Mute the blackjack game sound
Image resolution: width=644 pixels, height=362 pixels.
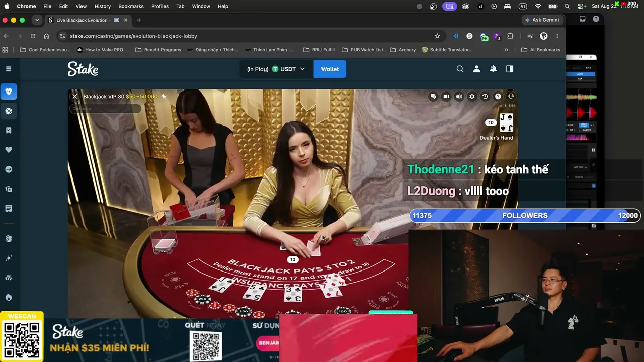pyautogui.click(x=459, y=97)
